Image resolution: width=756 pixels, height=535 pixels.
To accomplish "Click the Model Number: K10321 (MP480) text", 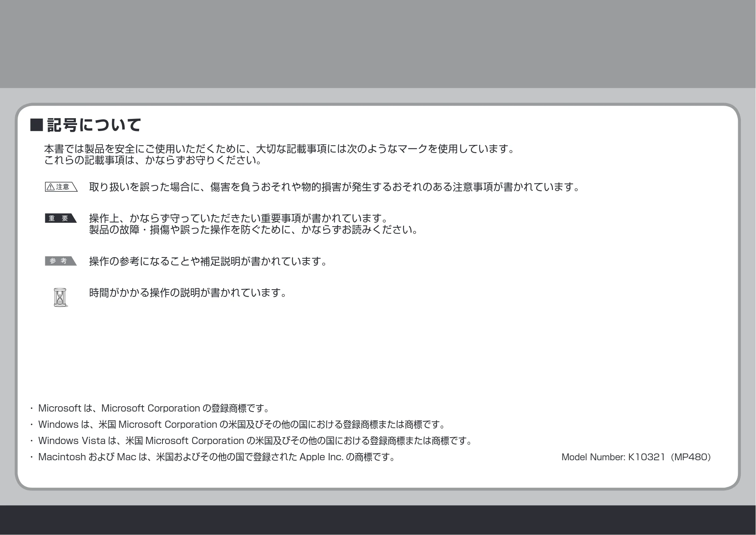I will pyautogui.click(x=637, y=457).
